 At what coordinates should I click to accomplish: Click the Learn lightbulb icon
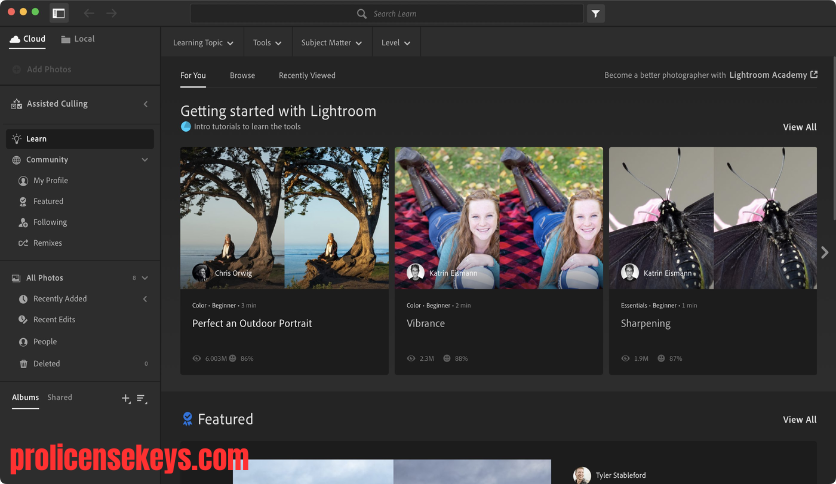pyautogui.click(x=17, y=139)
